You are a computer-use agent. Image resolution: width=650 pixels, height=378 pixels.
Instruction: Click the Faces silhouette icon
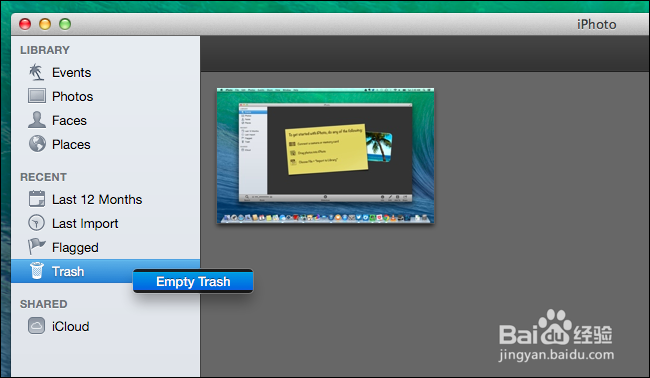[x=37, y=120]
